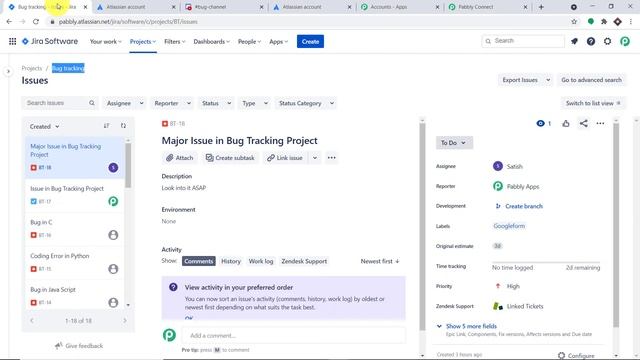Open the Status filter dropdown

[216, 103]
